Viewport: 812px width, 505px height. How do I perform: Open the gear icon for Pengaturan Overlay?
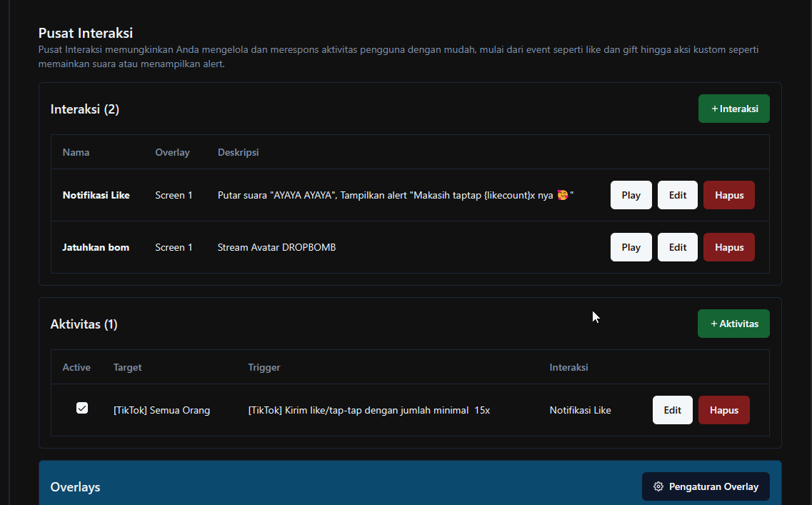coord(658,486)
